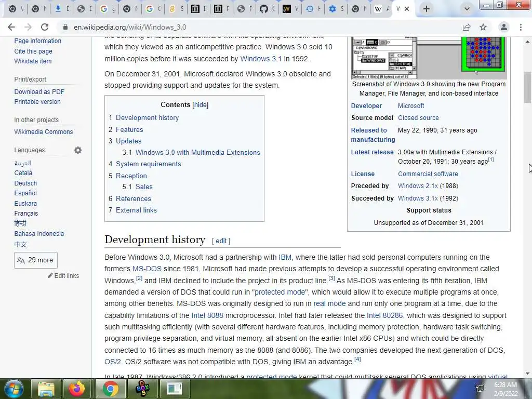The image size is (532, 399).
Task: Jump to Updates section in contents
Action: tap(129, 141)
